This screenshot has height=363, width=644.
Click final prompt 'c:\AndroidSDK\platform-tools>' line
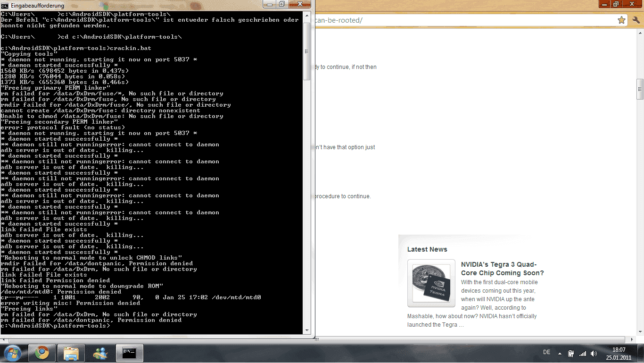coord(56,326)
